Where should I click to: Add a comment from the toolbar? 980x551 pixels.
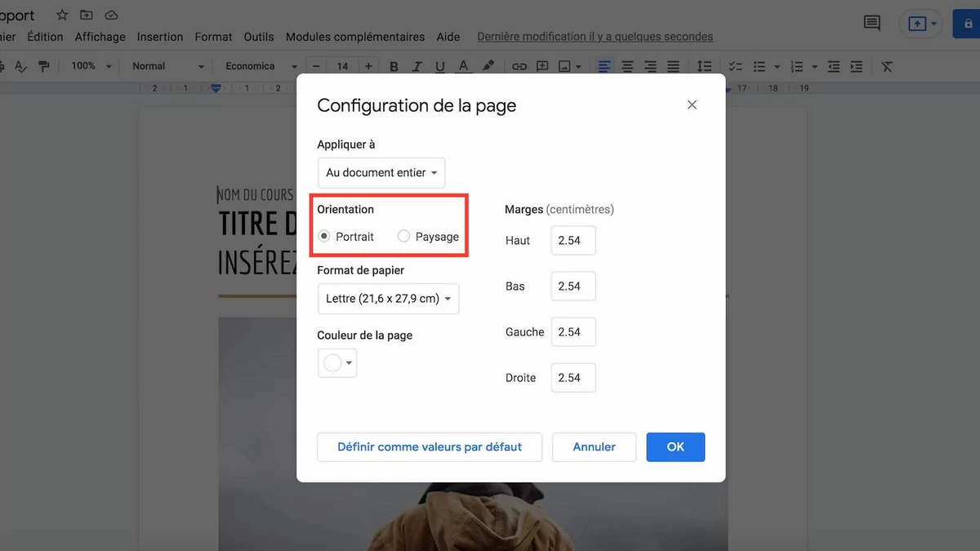[542, 66]
